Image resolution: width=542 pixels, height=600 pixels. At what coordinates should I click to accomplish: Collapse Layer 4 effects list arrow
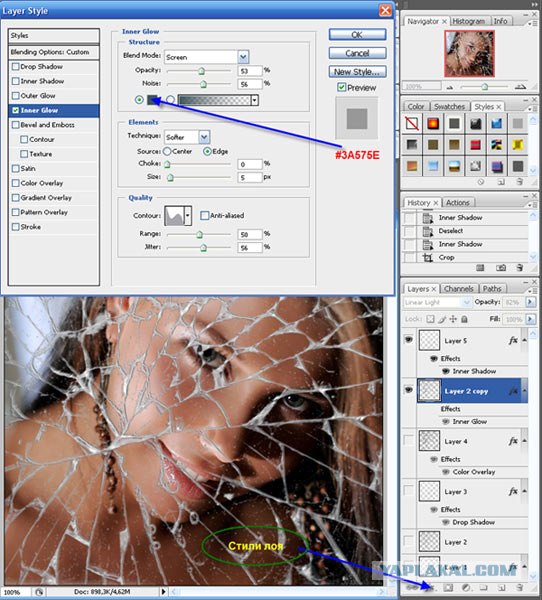(x=524, y=441)
